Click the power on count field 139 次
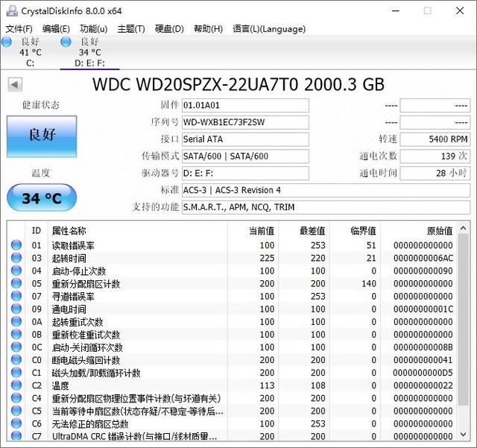Image resolution: width=477 pixels, height=448 pixels. pos(435,157)
